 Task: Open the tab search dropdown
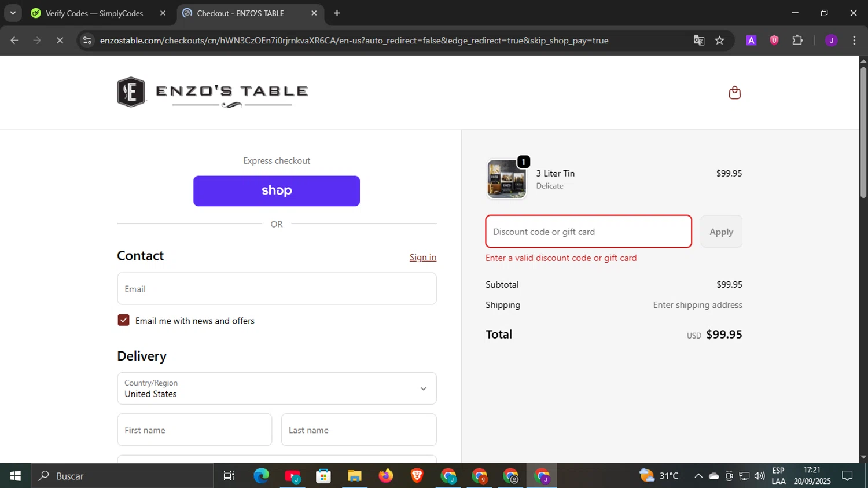13,13
